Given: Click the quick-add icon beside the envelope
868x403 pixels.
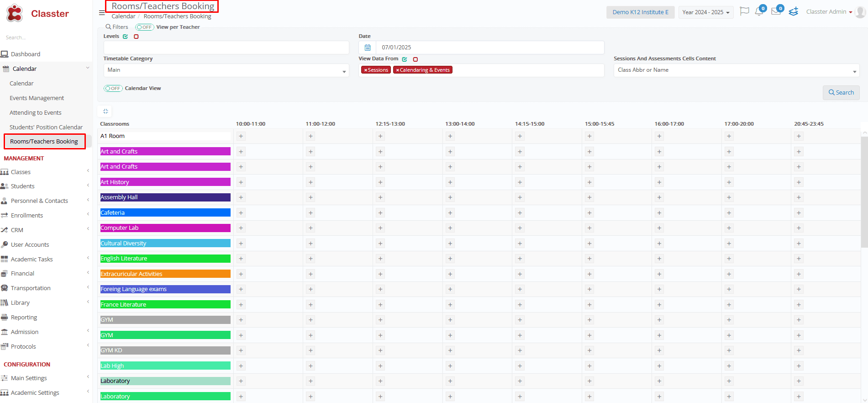Looking at the screenshot, I should [794, 11].
